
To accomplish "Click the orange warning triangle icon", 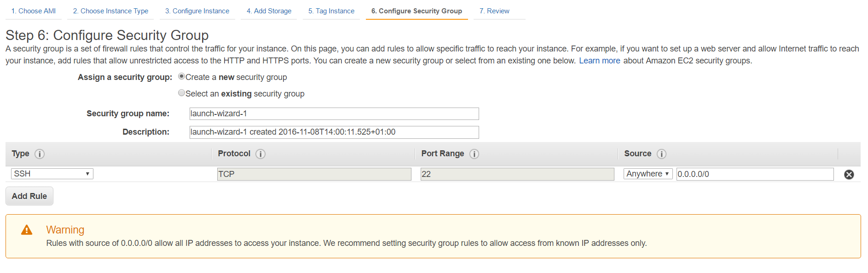I will (27, 230).
